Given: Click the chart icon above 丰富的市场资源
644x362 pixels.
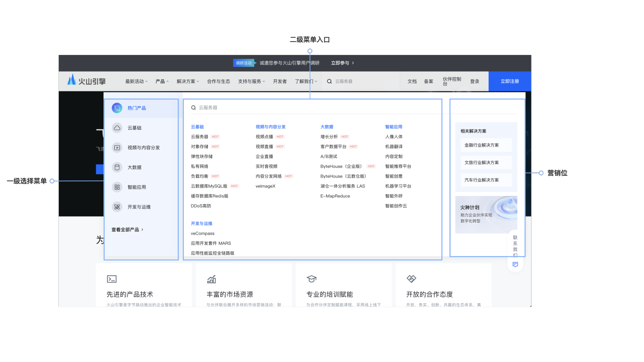Looking at the screenshot, I should 212,279.
